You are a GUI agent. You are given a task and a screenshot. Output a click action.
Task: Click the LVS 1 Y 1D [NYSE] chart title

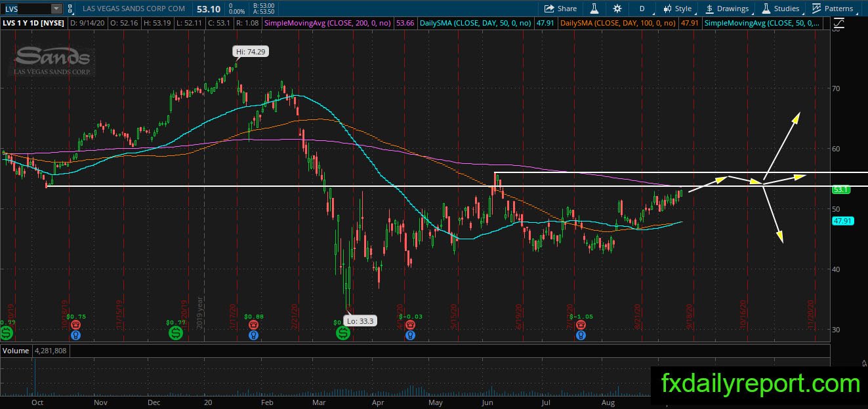tap(32, 23)
